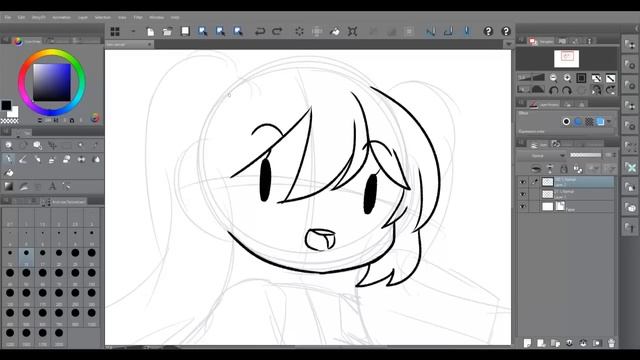The width and height of the screenshot is (640, 360).
Task: Toggle clip to layer below icon
Action: [x=536, y=169]
